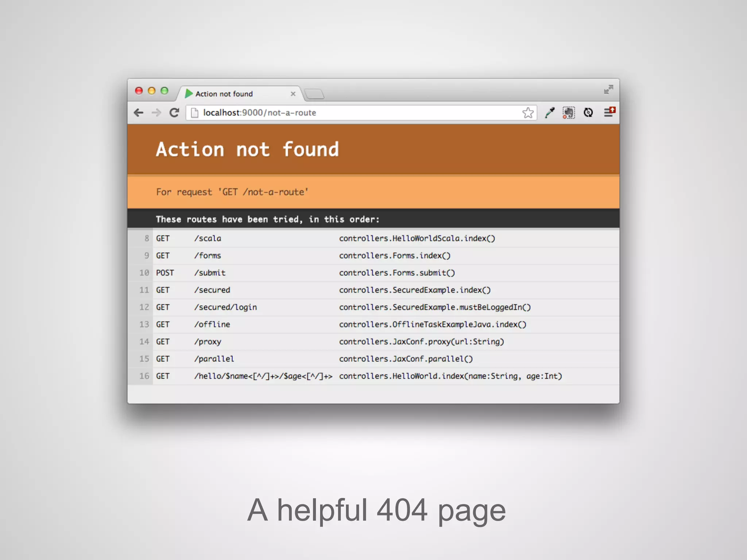
Task: Activate the eyedropper extension icon
Action: coord(549,113)
